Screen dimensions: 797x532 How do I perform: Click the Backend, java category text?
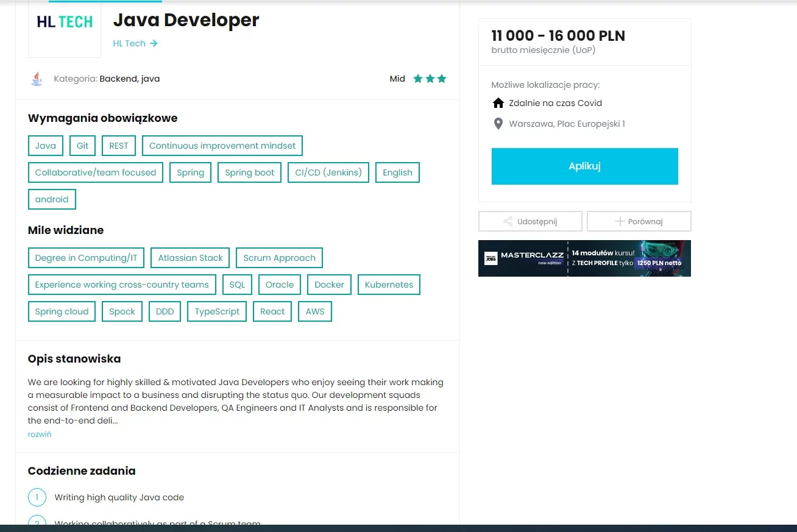(x=130, y=79)
